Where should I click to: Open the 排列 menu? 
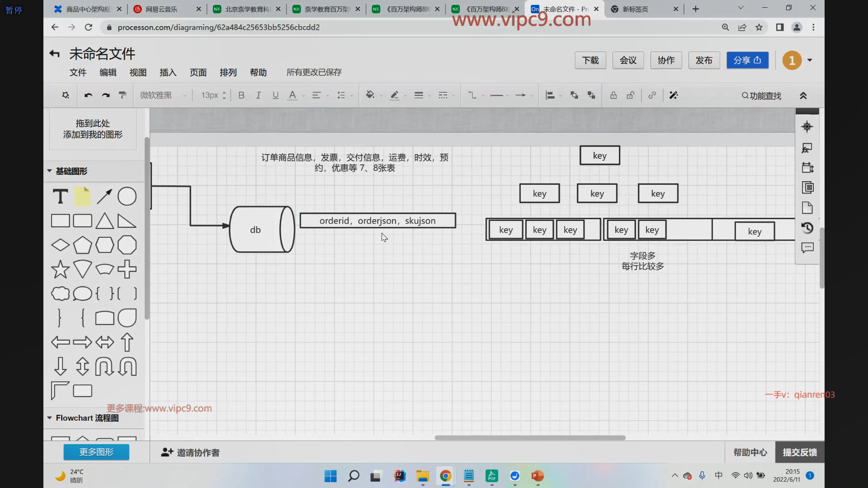[x=228, y=73]
